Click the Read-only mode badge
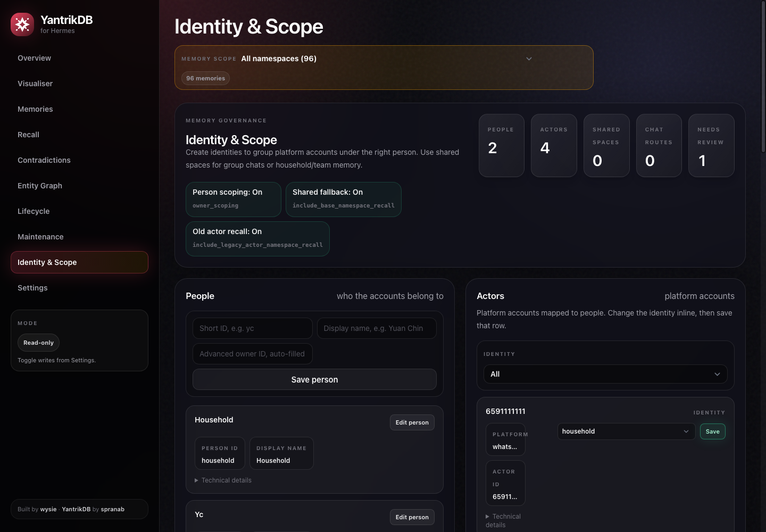Image resolution: width=766 pixels, height=532 pixels. pyautogui.click(x=38, y=343)
